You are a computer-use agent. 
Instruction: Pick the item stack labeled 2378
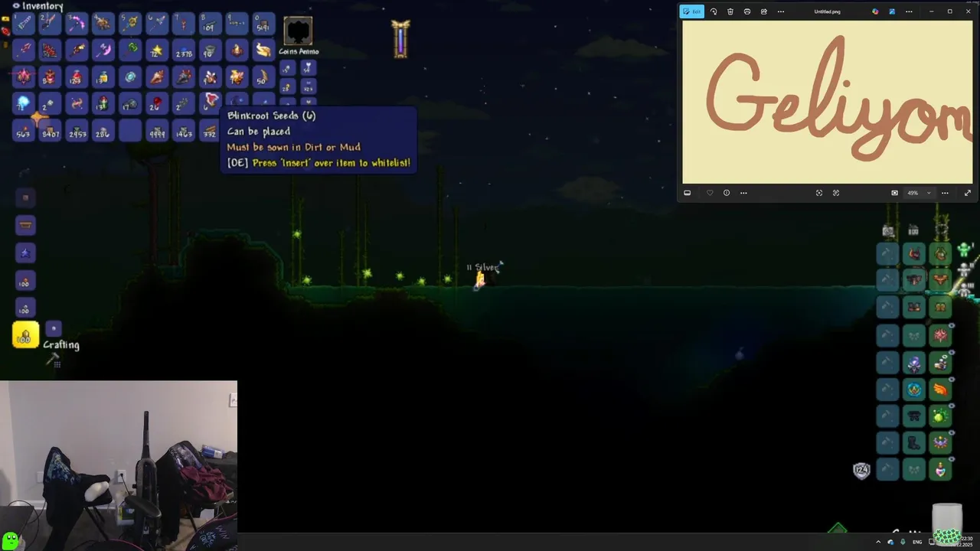pos(183,51)
